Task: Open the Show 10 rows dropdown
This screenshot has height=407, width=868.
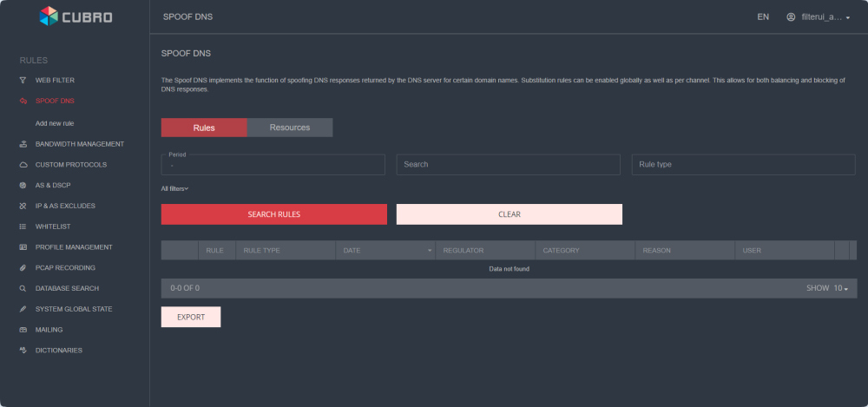Action: [x=839, y=288]
